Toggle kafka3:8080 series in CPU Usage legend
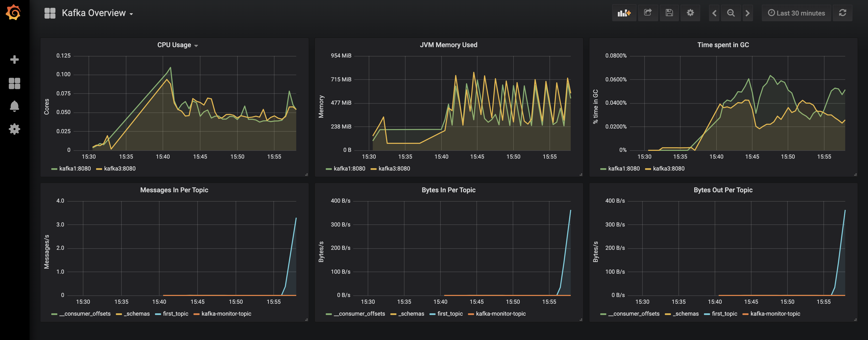Image resolution: width=868 pixels, height=340 pixels. [116, 169]
